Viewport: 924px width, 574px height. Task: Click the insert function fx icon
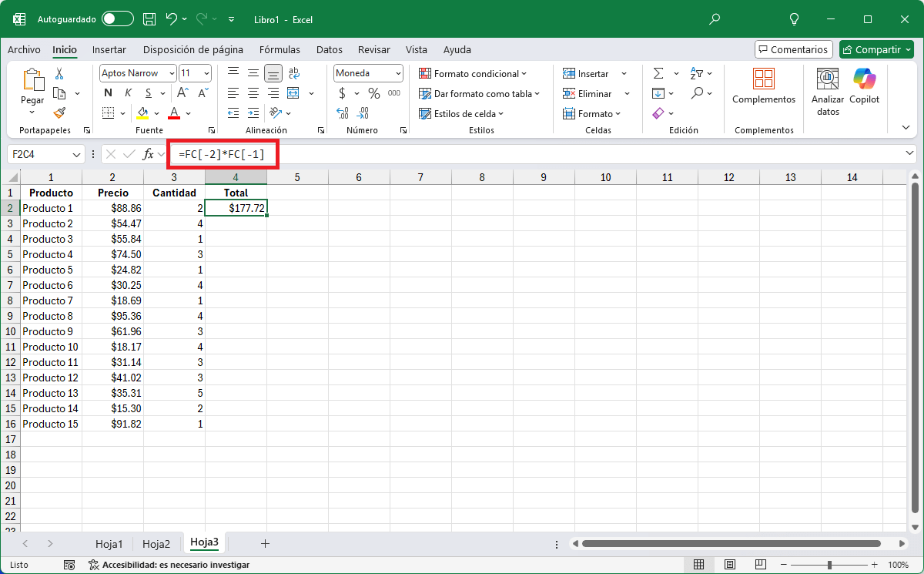[149, 154]
